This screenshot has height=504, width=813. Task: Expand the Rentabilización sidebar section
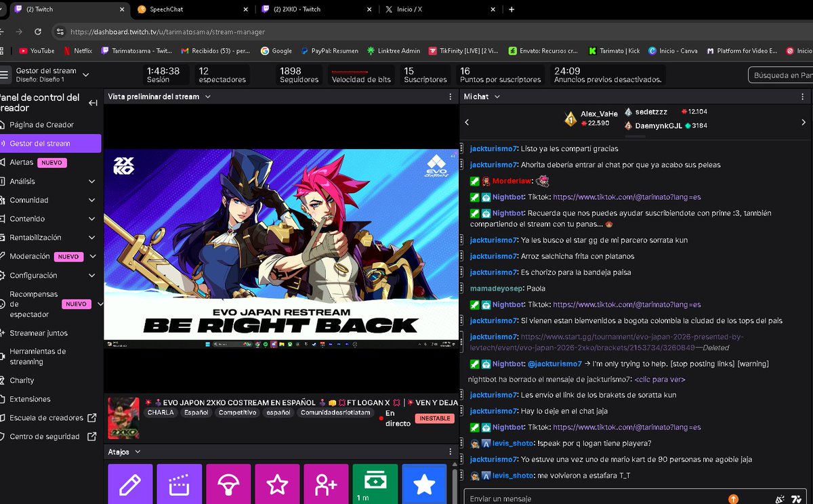(92, 238)
